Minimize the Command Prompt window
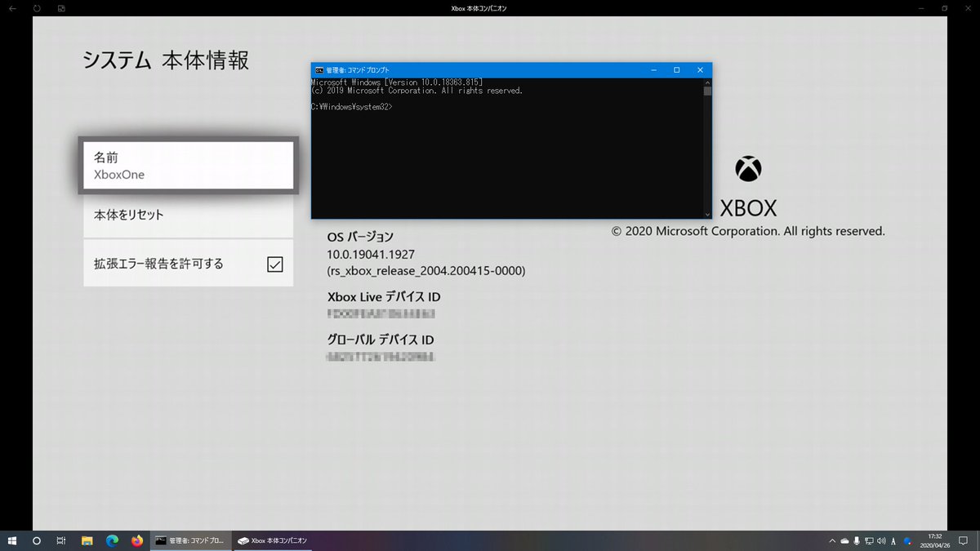This screenshot has width=980, height=551. pos(653,70)
